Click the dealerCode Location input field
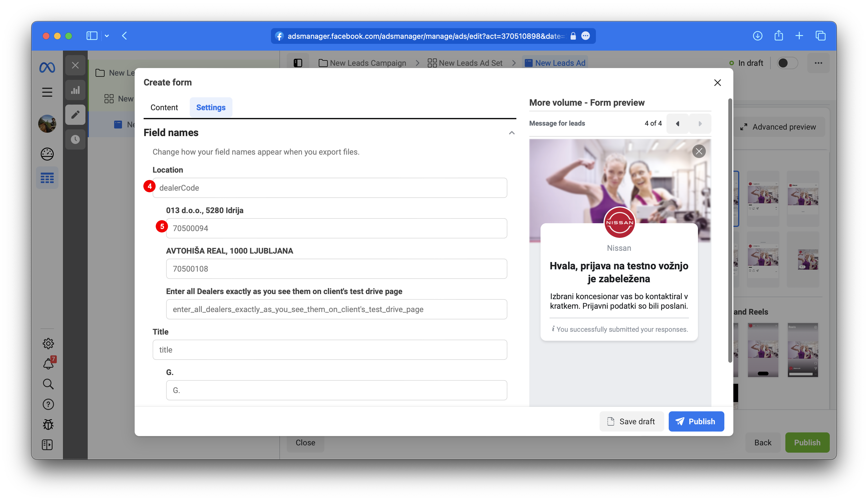Screen dimensions: 868x501 coord(330,188)
